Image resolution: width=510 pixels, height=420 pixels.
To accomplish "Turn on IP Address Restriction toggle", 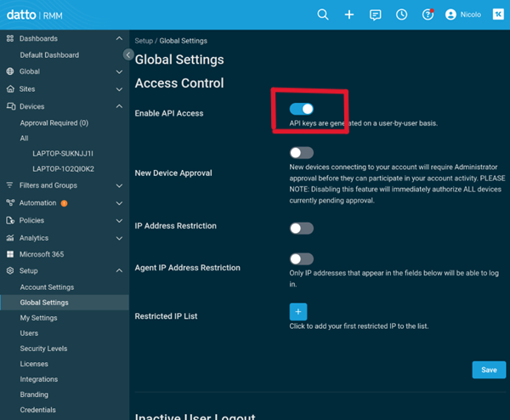I will (x=302, y=229).
